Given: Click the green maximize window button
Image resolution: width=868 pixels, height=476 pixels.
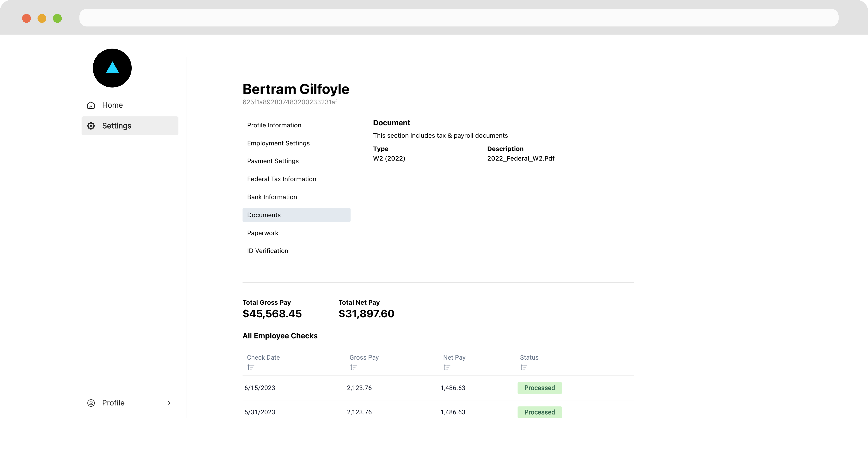Looking at the screenshot, I should click(57, 18).
